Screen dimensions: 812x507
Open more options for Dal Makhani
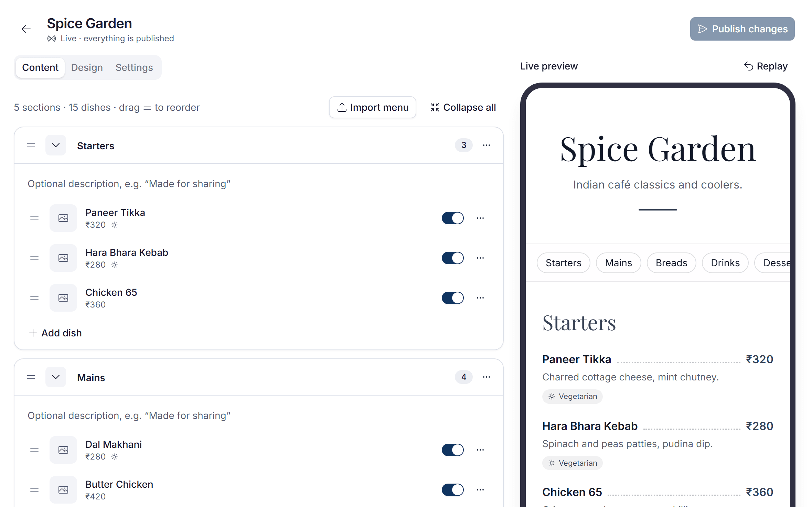(x=480, y=450)
